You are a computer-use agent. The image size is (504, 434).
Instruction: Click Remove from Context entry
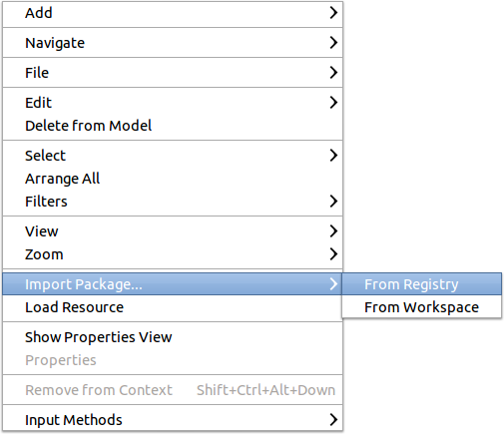(173, 390)
